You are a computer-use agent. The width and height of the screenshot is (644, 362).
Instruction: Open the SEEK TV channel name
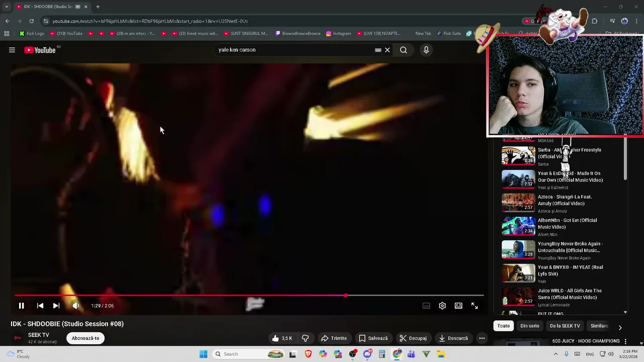[39, 335]
